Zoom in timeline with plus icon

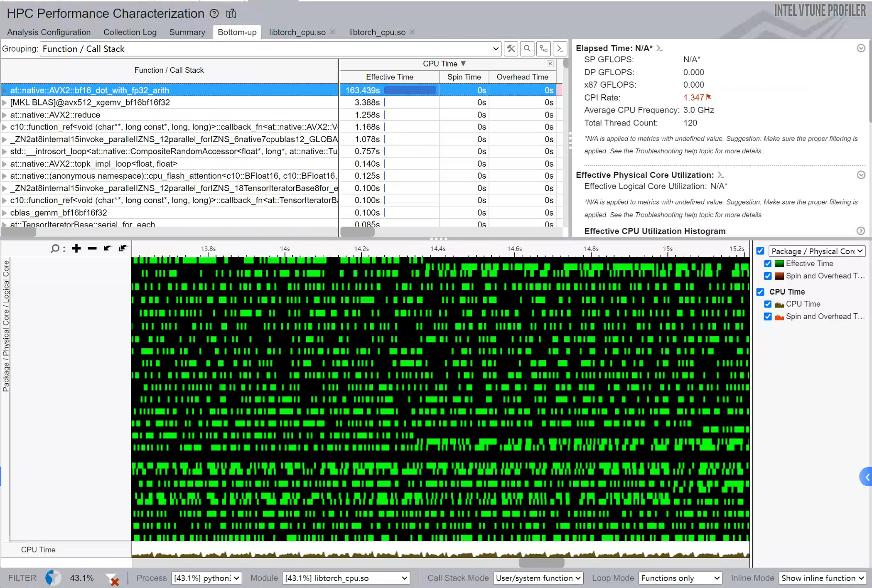76,248
